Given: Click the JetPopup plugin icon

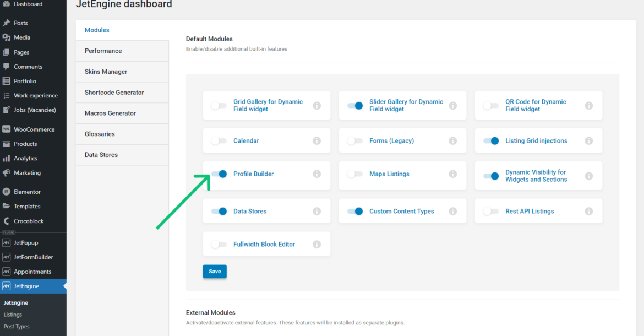Looking at the screenshot, I should pos(6,243).
